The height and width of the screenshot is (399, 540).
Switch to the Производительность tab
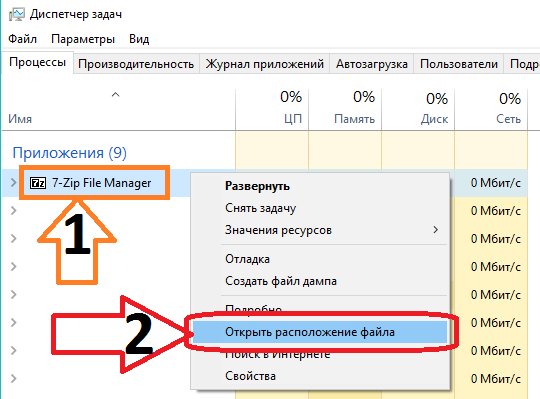136,64
